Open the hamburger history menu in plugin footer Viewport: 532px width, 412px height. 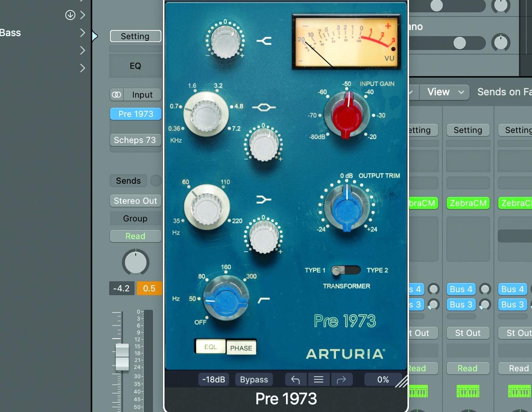click(x=319, y=380)
